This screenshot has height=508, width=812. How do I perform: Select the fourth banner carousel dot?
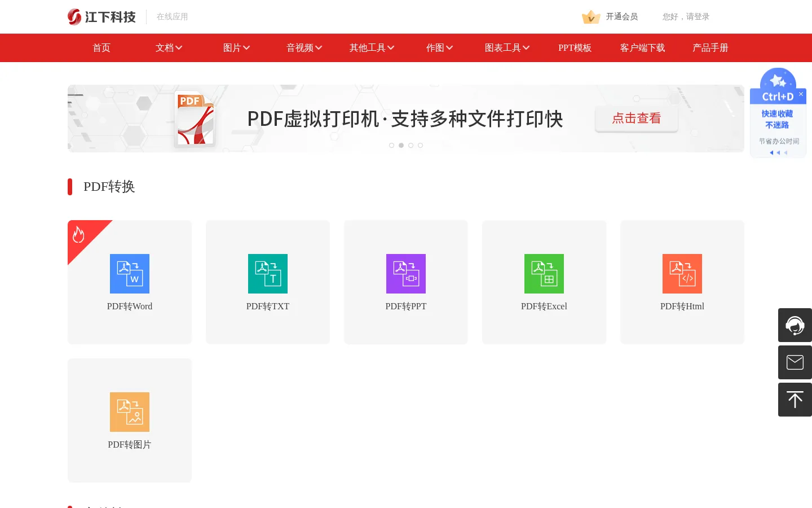pyautogui.click(x=420, y=146)
